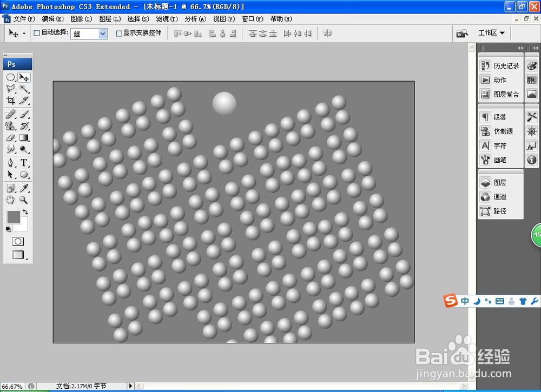The image size is (541, 392).
Task: Open the 编辑 menu
Action: (x=52, y=19)
